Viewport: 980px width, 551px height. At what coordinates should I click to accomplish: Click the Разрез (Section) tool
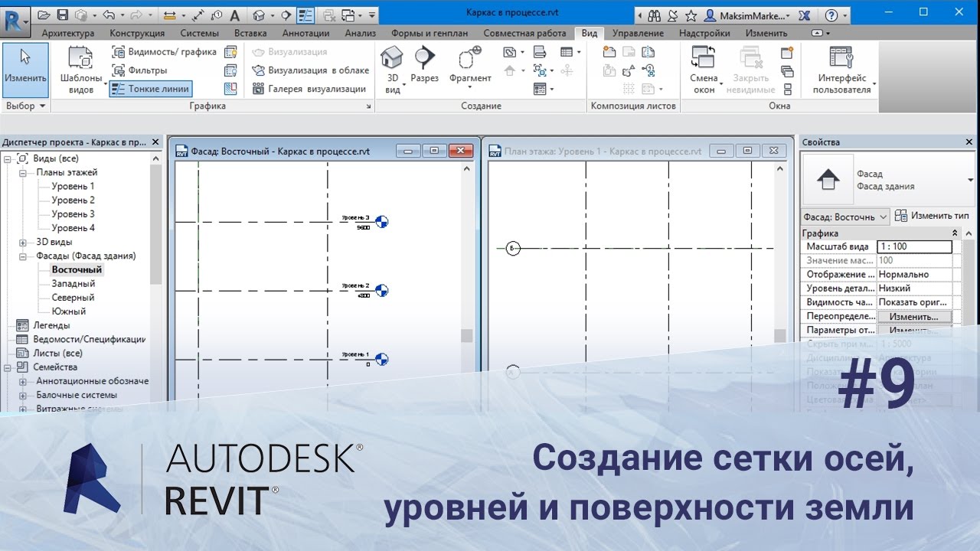pyautogui.click(x=424, y=65)
